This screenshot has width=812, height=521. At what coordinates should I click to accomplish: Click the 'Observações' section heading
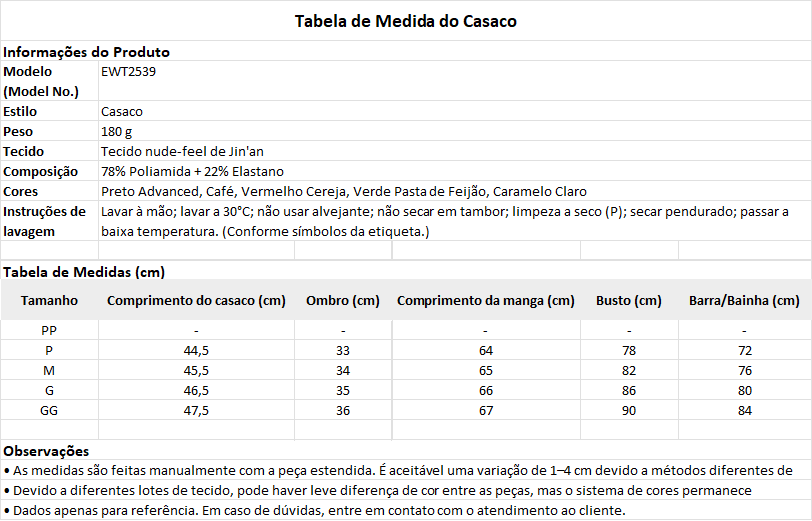[x=46, y=452]
